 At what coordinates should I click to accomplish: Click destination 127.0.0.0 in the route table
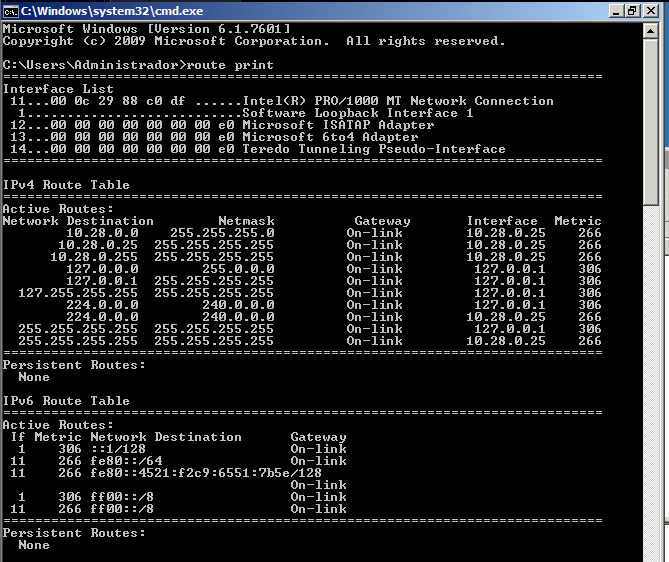(102, 269)
